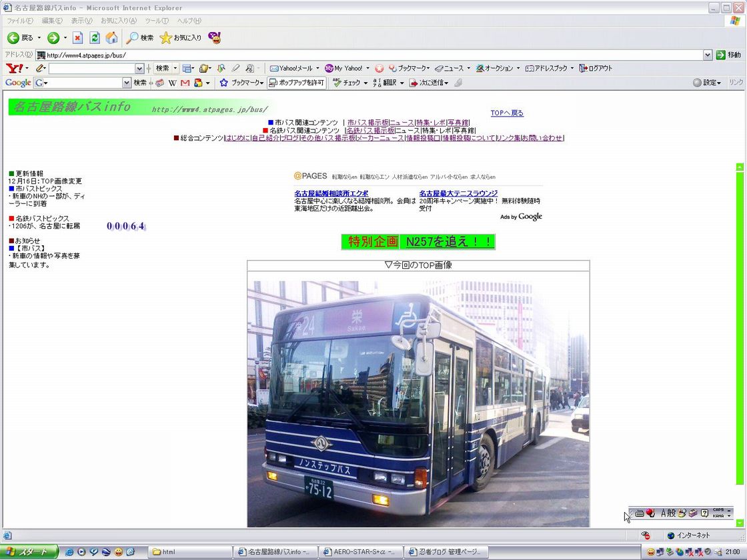Click the green vertical page scrollbar

click(x=740, y=329)
